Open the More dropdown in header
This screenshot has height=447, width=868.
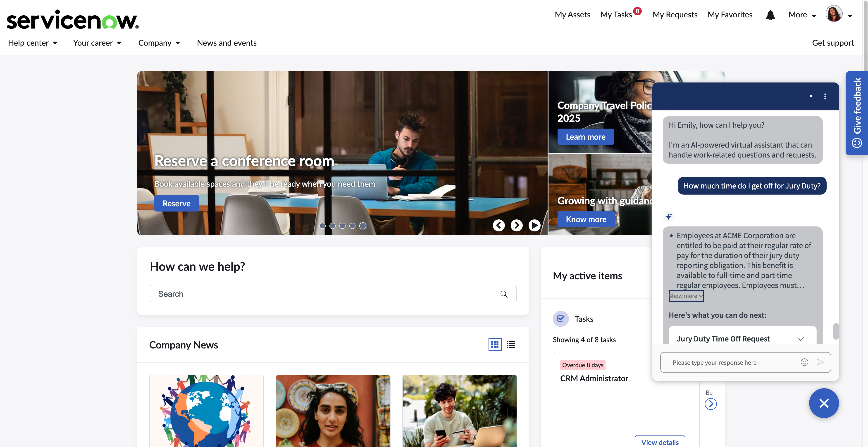pyautogui.click(x=802, y=15)
